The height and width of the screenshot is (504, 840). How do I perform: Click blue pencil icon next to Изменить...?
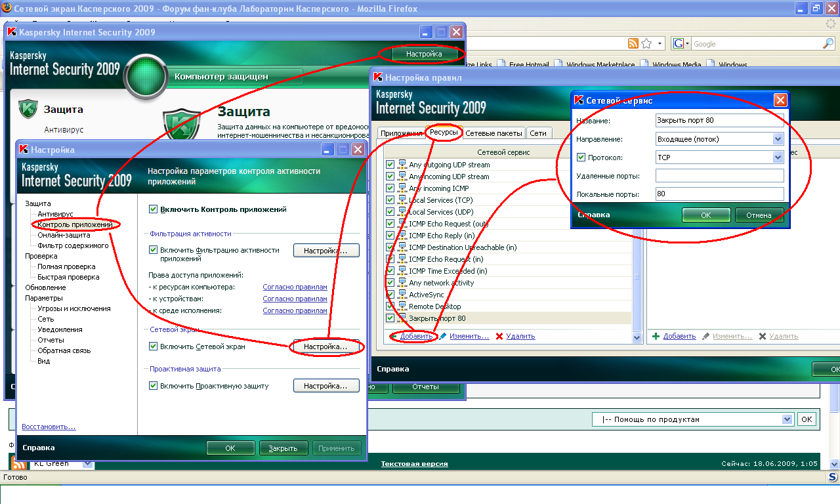443,336
